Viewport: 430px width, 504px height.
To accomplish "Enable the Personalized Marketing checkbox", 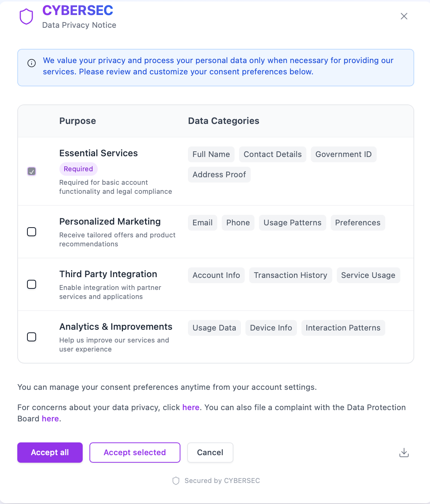I will pos(32,232).
